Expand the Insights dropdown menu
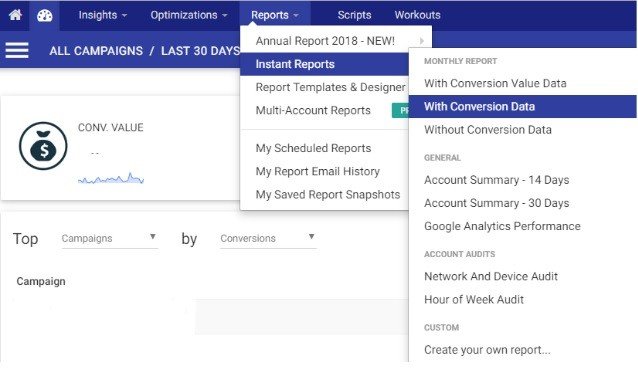This screenshot has height=383, width=638. point(103,15)
